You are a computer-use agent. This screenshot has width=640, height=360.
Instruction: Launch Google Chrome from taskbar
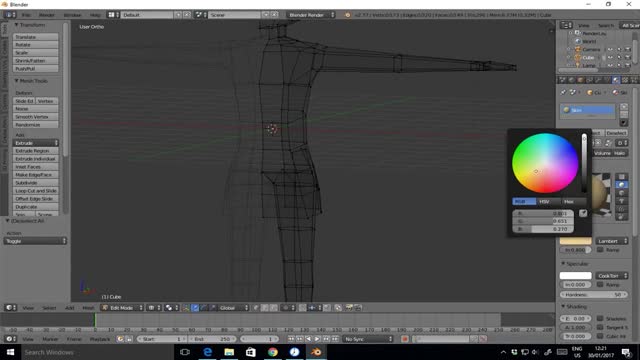pyautogui.click(x=273, y=352)
